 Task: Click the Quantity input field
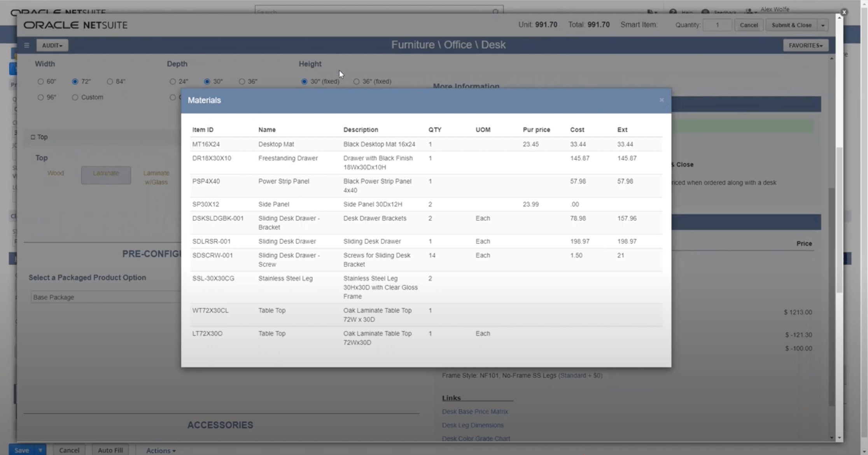pos(717,25)
